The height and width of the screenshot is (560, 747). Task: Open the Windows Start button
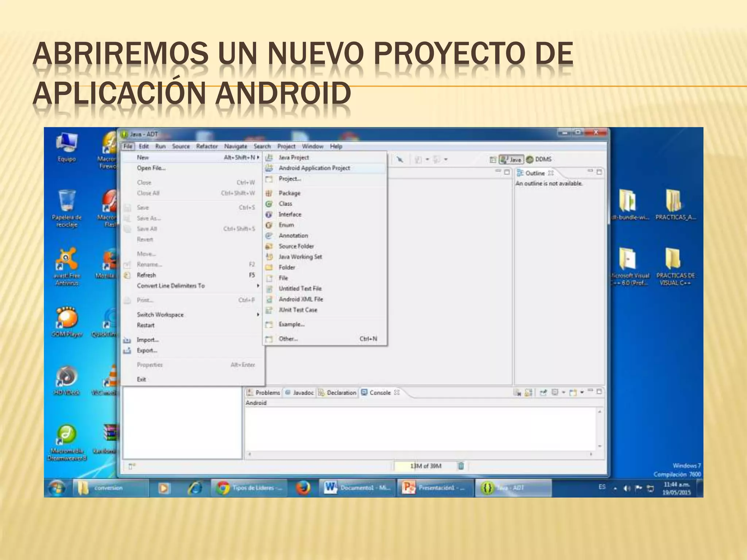(x=57, y=488)
